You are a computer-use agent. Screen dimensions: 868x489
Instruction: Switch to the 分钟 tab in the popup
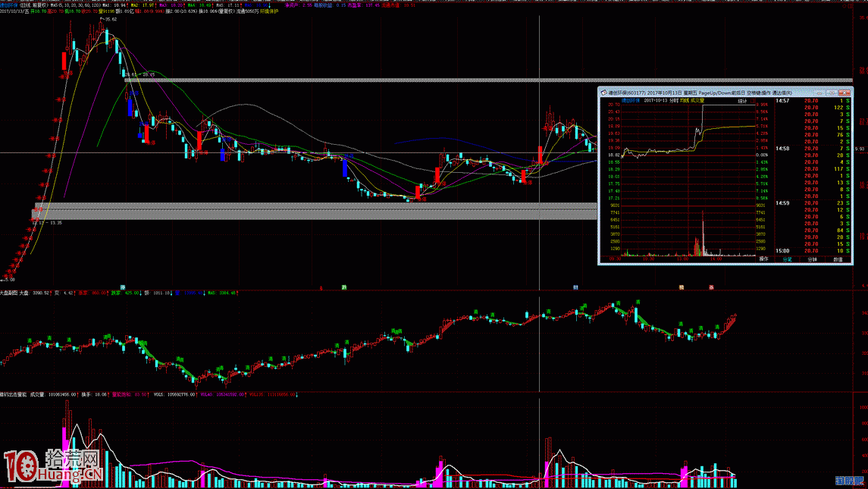(812, 259)
